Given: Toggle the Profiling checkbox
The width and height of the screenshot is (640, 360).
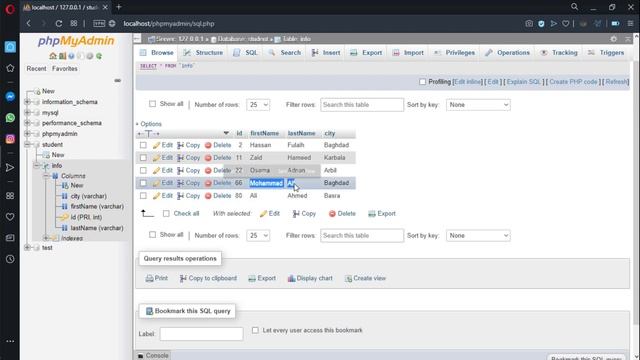Looking at the screenshot, I should [422, 82].
